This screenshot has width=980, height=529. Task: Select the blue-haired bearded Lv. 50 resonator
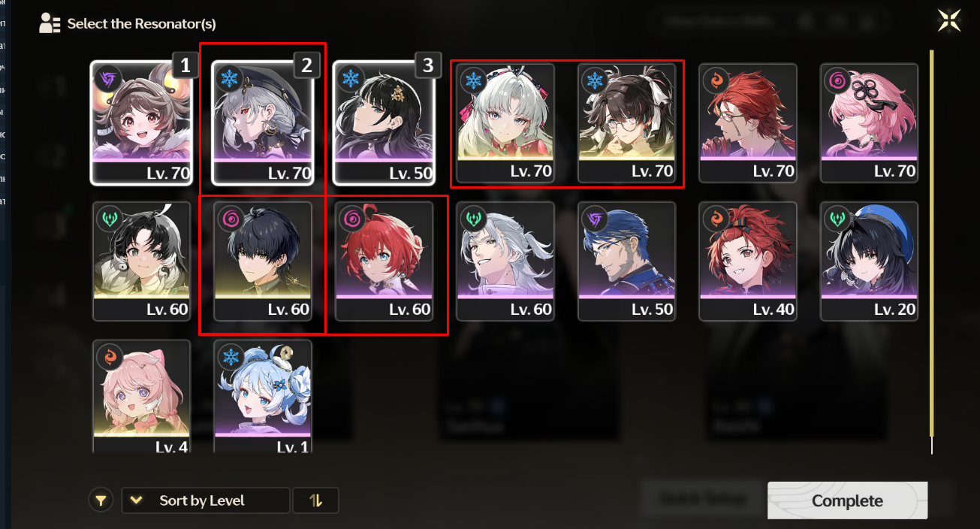[627, 261]
